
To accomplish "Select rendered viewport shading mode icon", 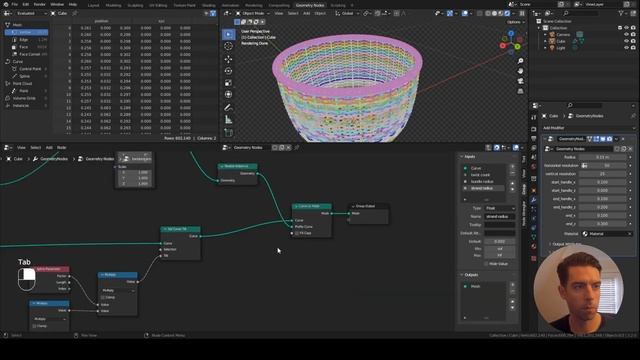I will (x=507, y=13).
